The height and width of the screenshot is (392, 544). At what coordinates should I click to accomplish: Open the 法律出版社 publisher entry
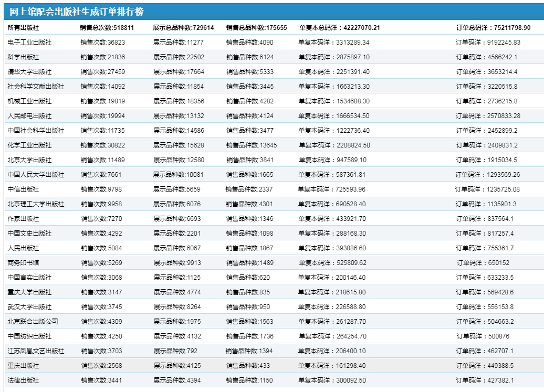pyautogui.click(x=23, y=380)
